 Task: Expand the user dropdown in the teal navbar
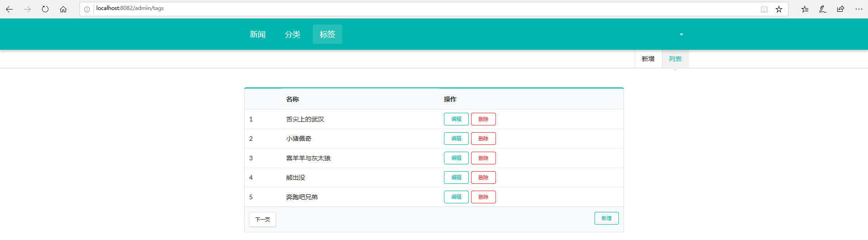click(x=681, y=34)
